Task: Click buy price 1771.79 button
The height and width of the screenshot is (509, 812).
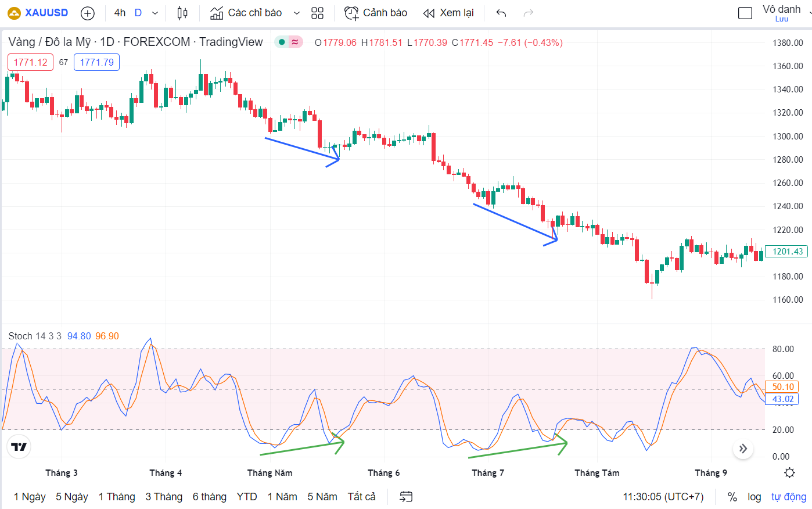Action: [96, 62]
